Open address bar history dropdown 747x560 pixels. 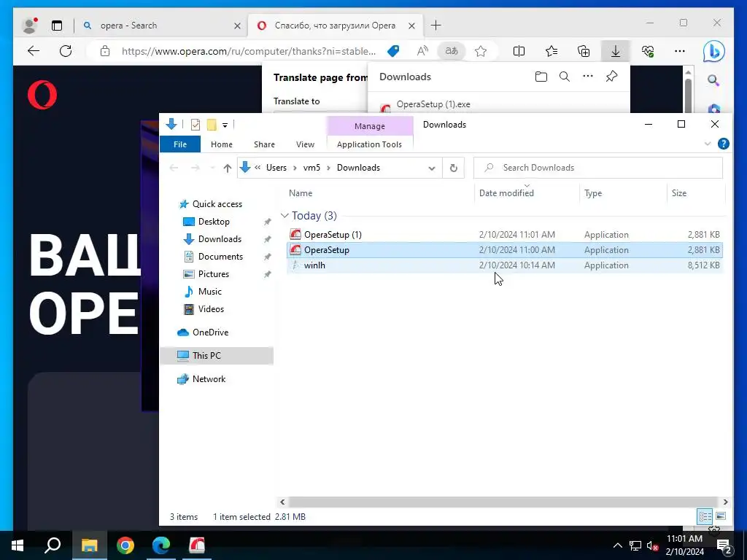click(x=432, y=168)
